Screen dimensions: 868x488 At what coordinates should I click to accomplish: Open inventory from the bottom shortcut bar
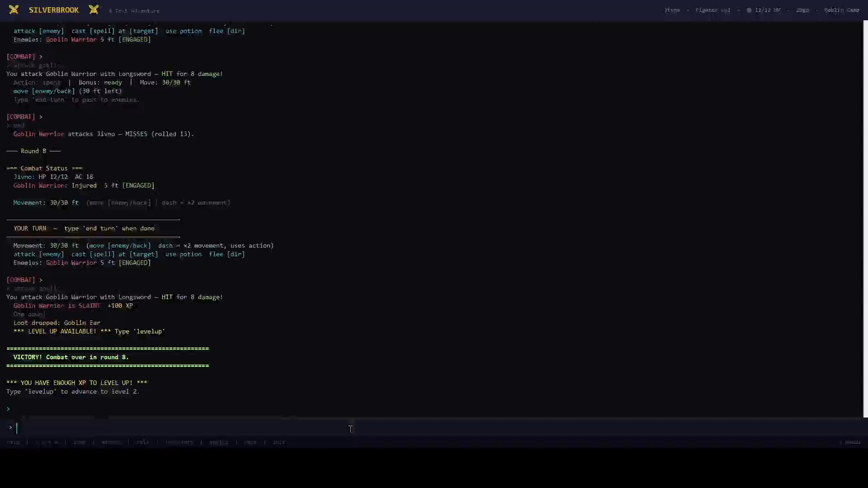tap(179, 442)
